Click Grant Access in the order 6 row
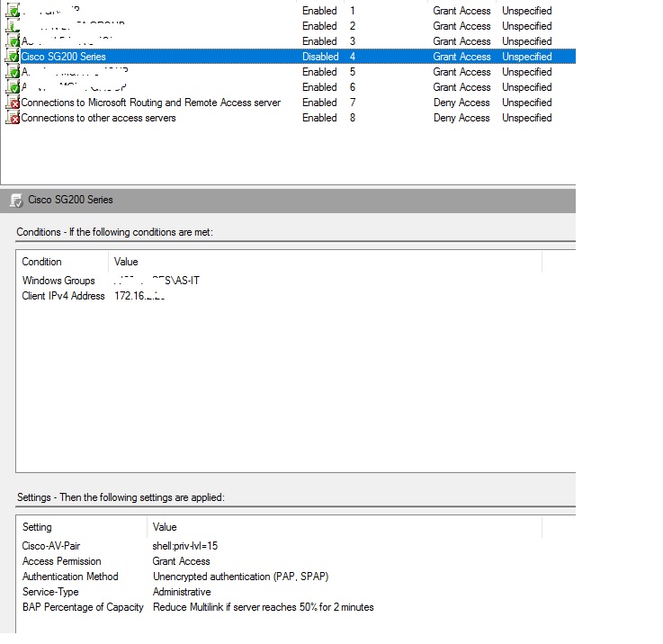 (461, 87)
